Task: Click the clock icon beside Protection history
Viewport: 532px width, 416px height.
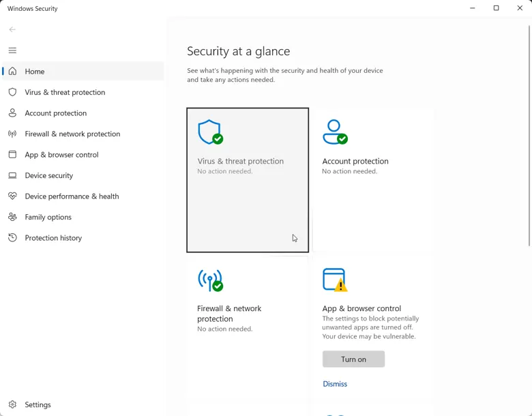Action: (x=12, y=237)
